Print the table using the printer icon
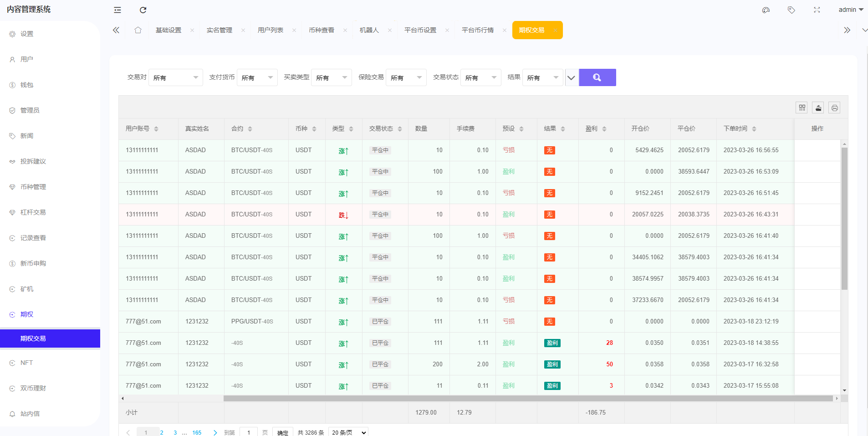Screen dimensions: 868x436 [x=834, y=108]
